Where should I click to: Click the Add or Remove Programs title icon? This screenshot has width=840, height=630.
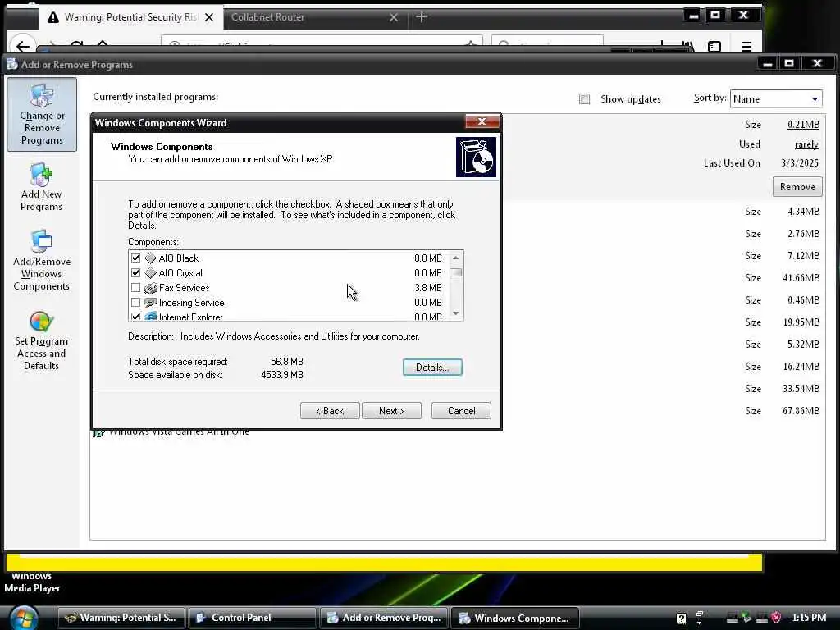11,64
